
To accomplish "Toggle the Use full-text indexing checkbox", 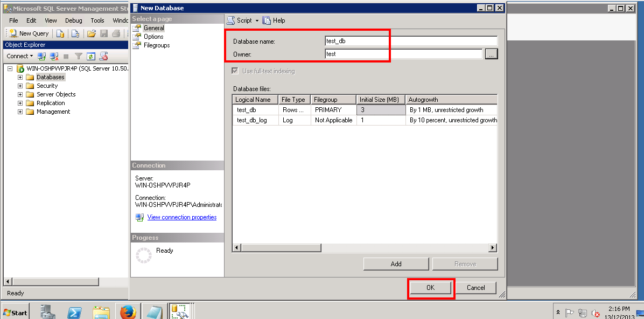I will [235, 71].
